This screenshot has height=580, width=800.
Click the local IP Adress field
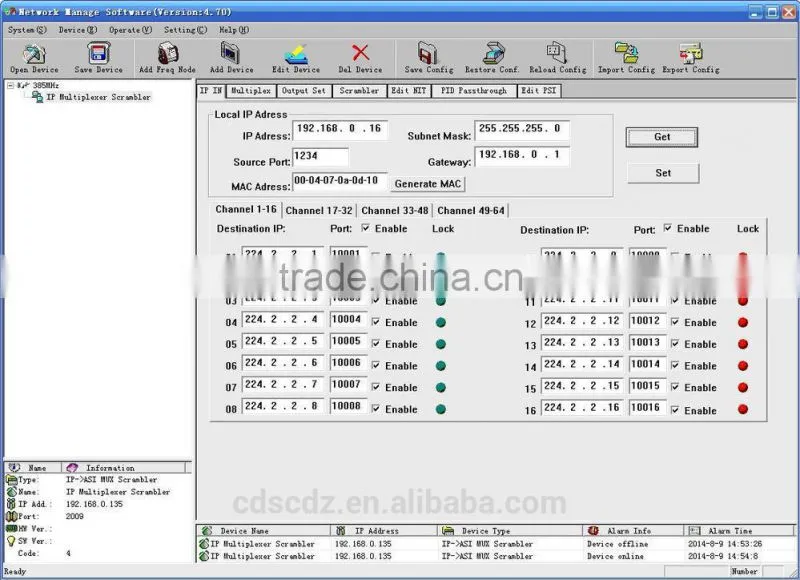point(340,130)
